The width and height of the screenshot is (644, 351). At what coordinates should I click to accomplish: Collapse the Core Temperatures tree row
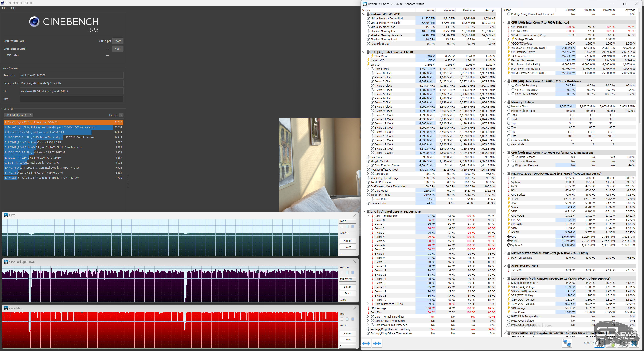368,216
